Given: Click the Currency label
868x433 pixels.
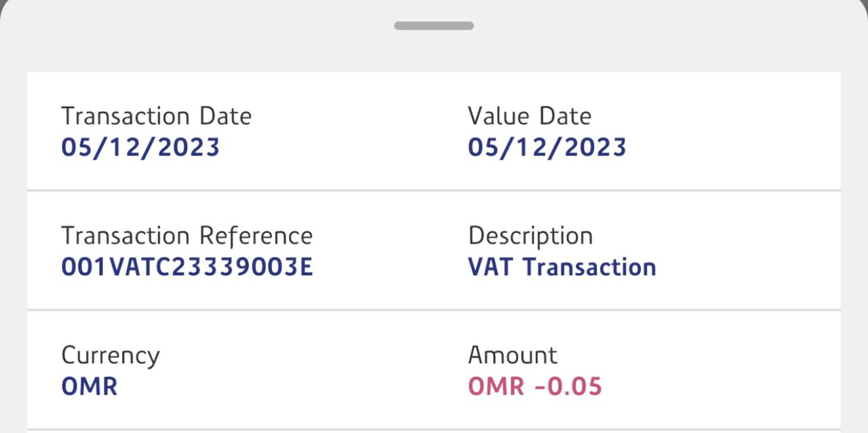Looking at the screenshot, I should click(x=110, y=355).
